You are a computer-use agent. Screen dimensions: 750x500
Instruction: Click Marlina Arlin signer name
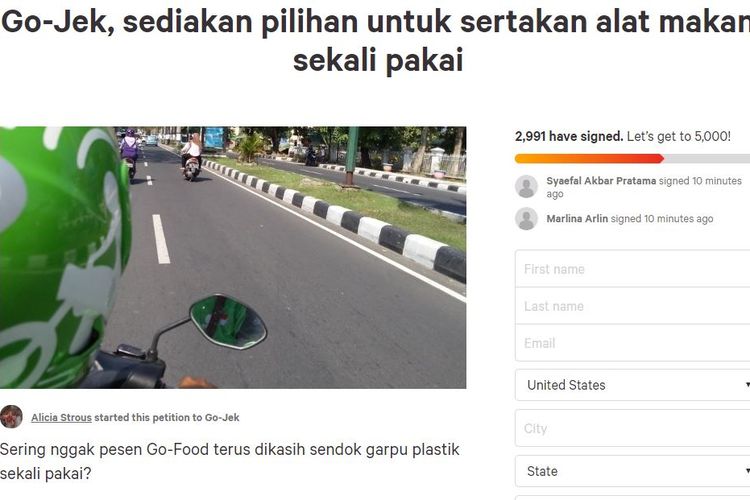[577, 219]
